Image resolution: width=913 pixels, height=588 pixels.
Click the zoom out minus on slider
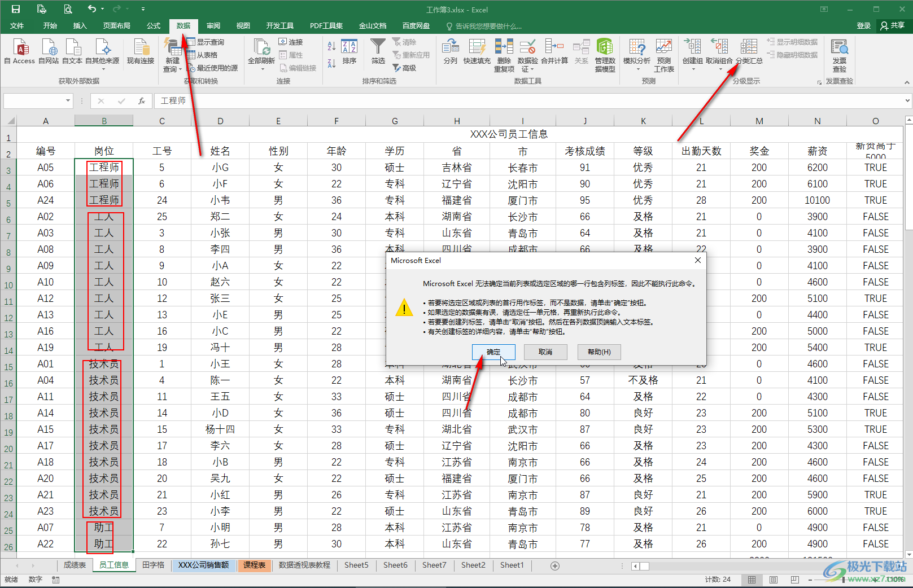pyautogui.click(x=810, y=580)
